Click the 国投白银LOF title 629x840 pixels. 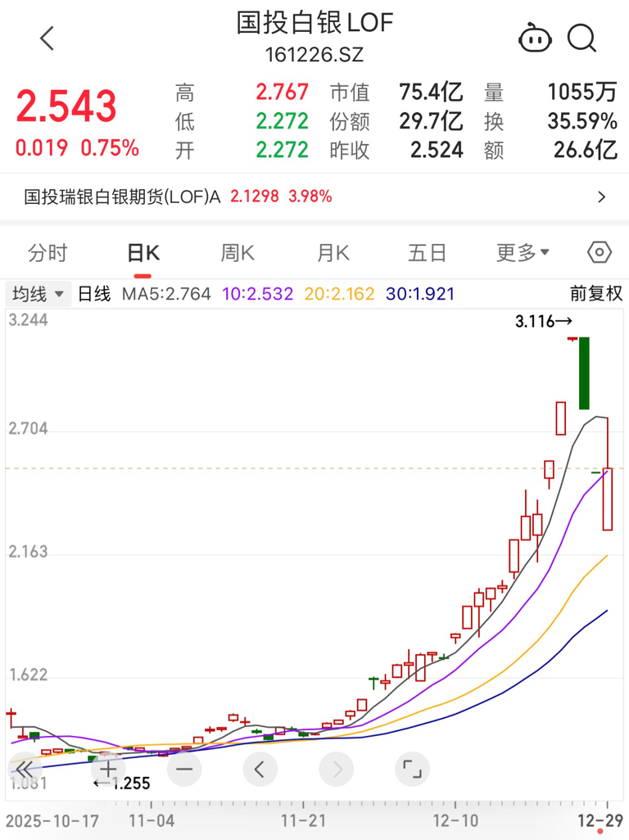click(x=314, y=23)
